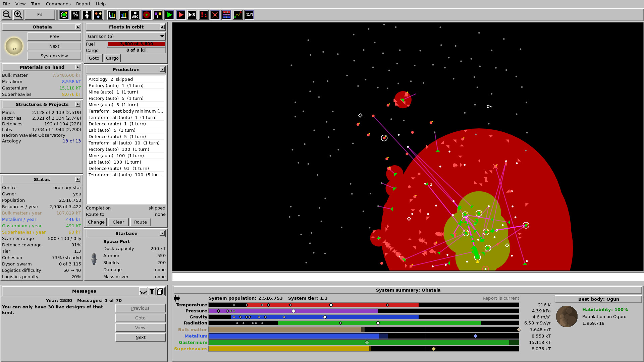The height and width of the screenshot is (362, 644).
Task: Click the zigzag line graph icon
Action: [238, 15]
